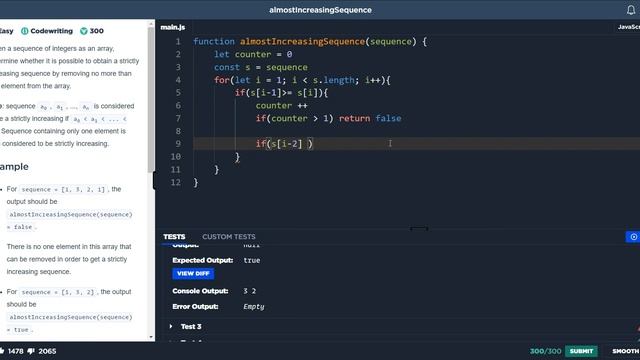Click the Expected Output value true
Image resolution: width=640 pixels, height=360 pixels.
click(x=251, y=260)
